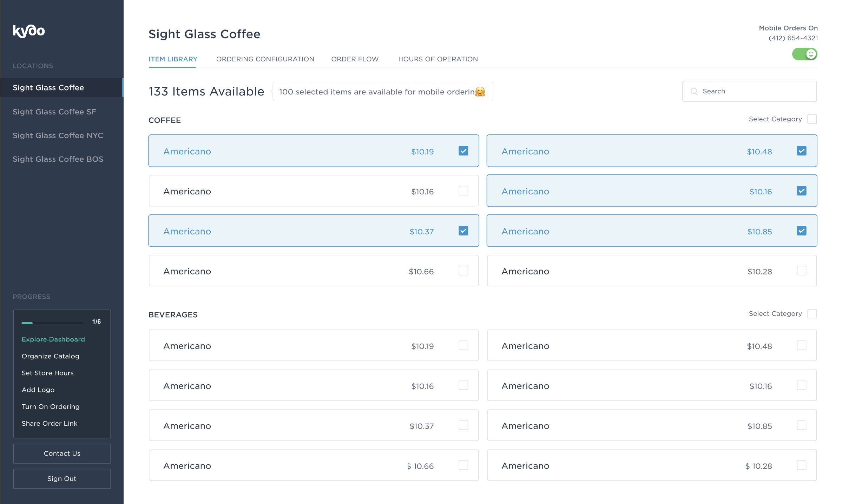This screenshot has width=842, height=504.
Task: Check Coffee Americano $10.16 unchecked checkbox
Action: click(463, 191)
